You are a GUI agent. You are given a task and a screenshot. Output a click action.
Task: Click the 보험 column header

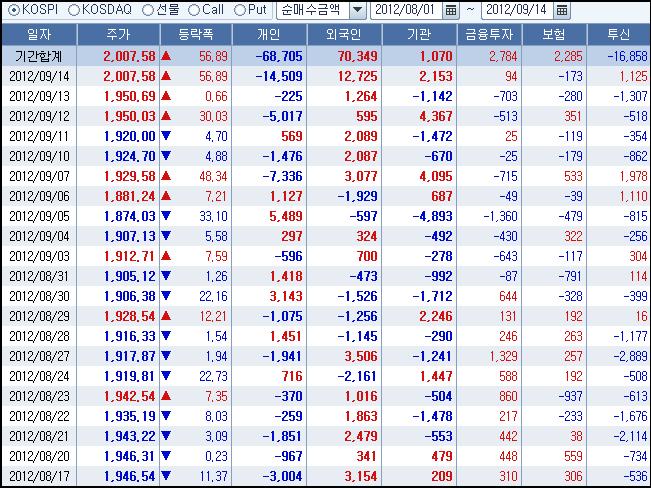tap(554, 34)
